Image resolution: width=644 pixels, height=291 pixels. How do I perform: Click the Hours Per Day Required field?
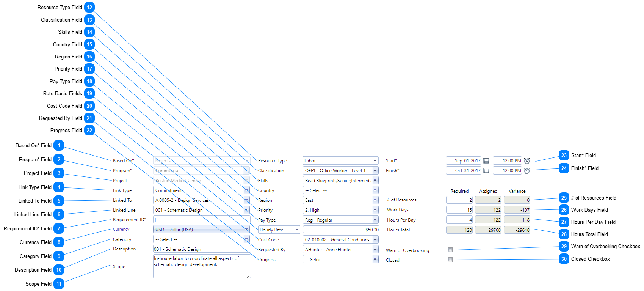[459, 220]
